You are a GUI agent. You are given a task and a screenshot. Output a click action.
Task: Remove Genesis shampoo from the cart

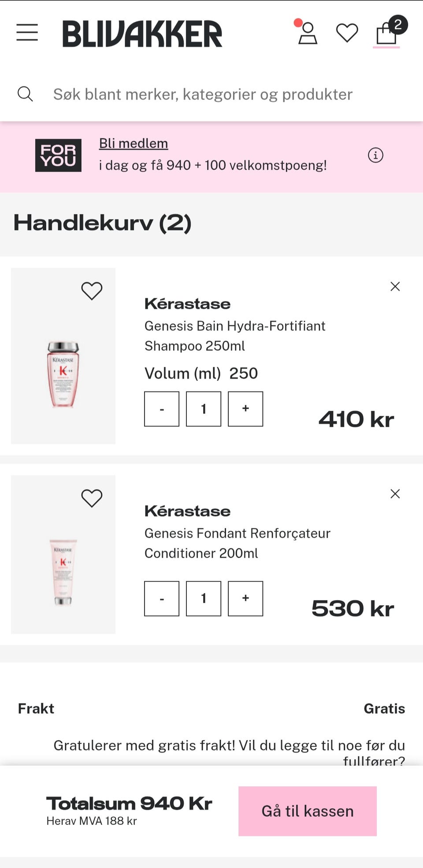coord(395,287)
